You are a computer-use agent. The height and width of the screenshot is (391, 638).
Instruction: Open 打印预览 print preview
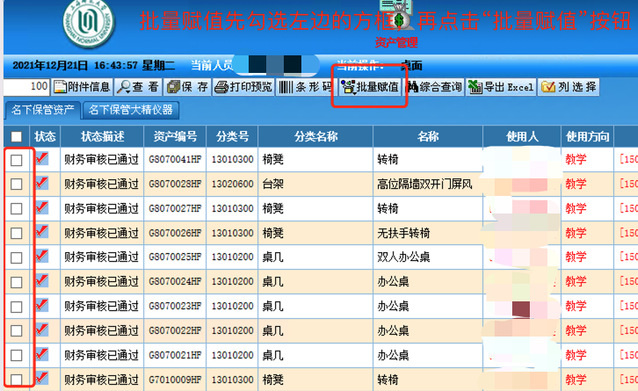click(x=243, y=87)
